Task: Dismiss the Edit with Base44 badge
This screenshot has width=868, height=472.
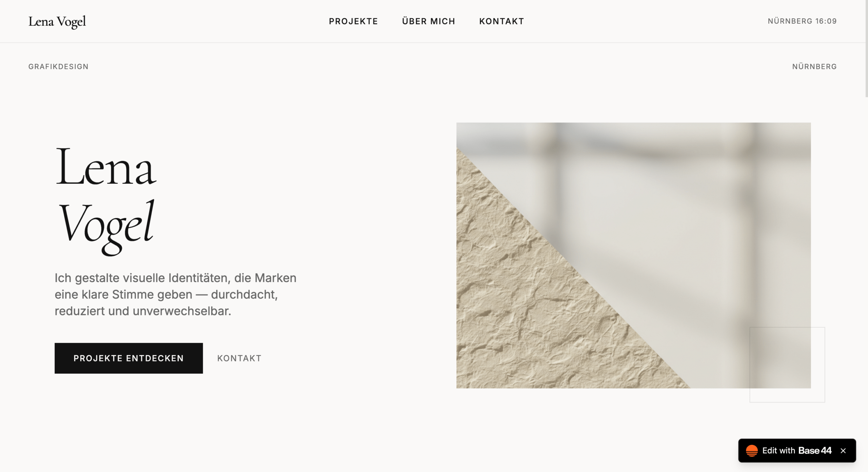Action: tap(843, 451)
